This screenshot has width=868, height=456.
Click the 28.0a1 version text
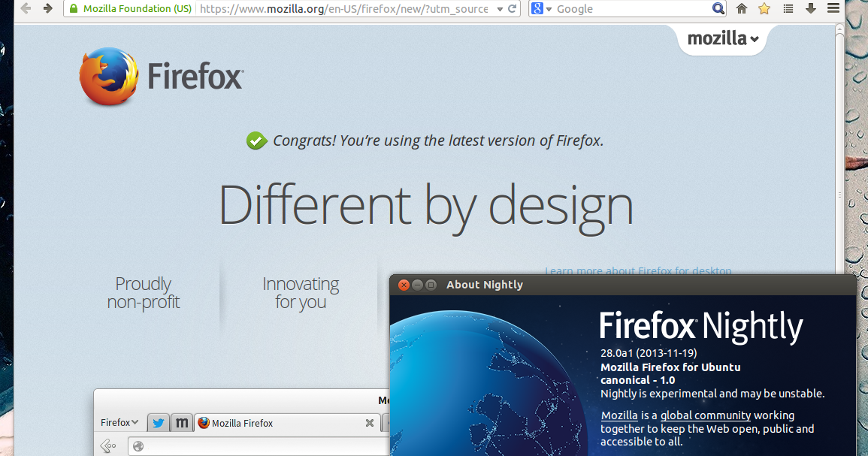[x=649, y=353]
